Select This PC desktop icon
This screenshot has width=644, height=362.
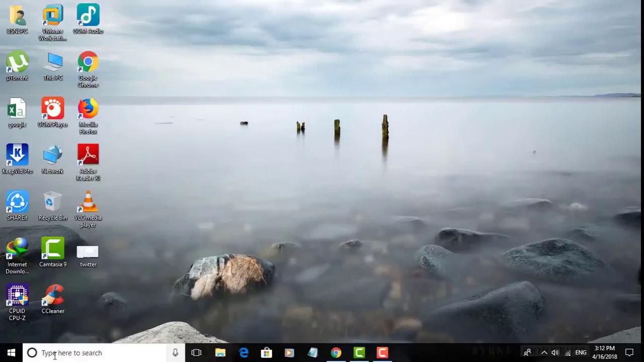(53, 66)
